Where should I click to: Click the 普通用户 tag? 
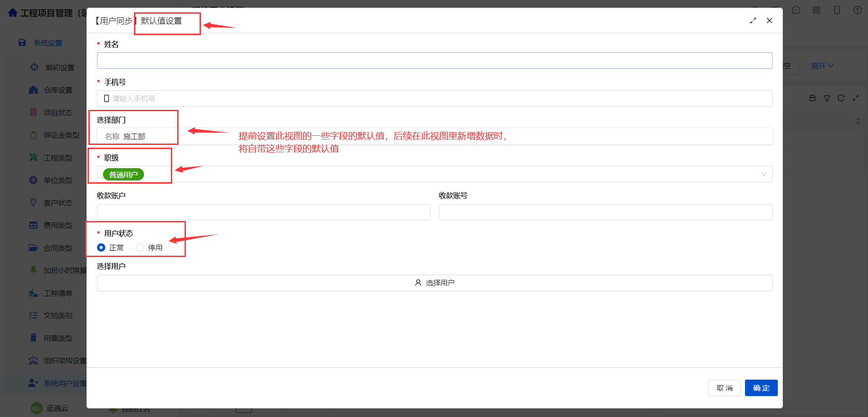tap(123, 175)
